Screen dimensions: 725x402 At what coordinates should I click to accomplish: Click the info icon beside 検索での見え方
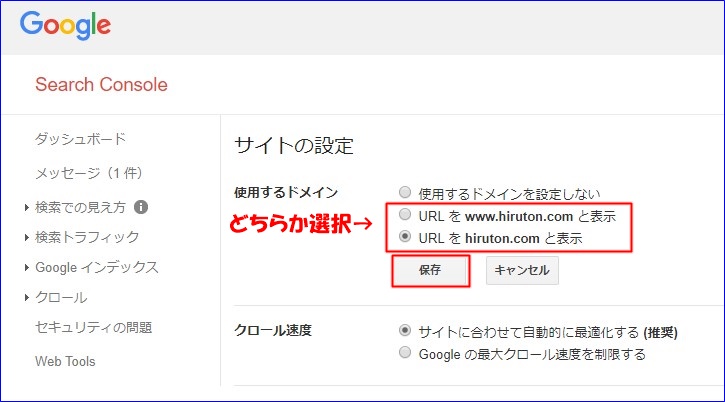[141, 207]
